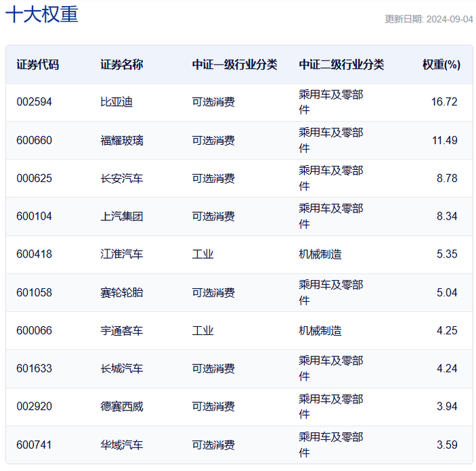Viewport: 476px width, 471px height.
Task: Click weight value 4.25
Action: (x=447, y=331)
